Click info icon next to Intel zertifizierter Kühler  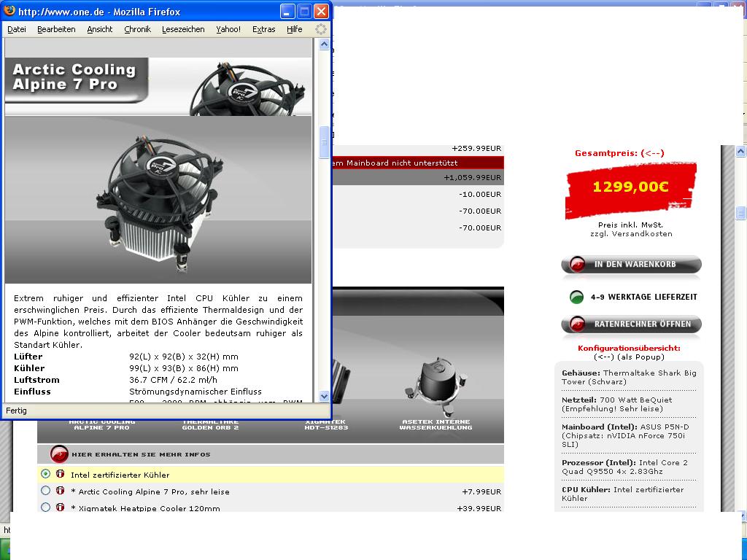[60, 474]
